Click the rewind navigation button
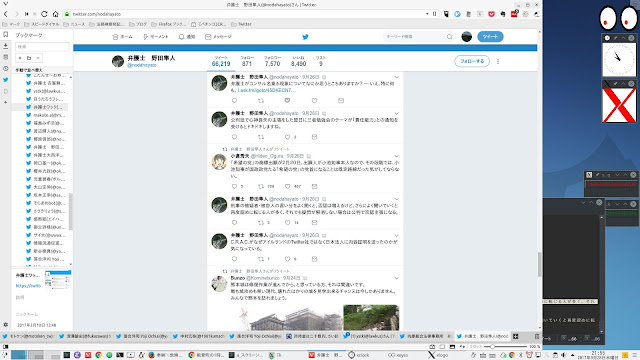 click(27, 14)
